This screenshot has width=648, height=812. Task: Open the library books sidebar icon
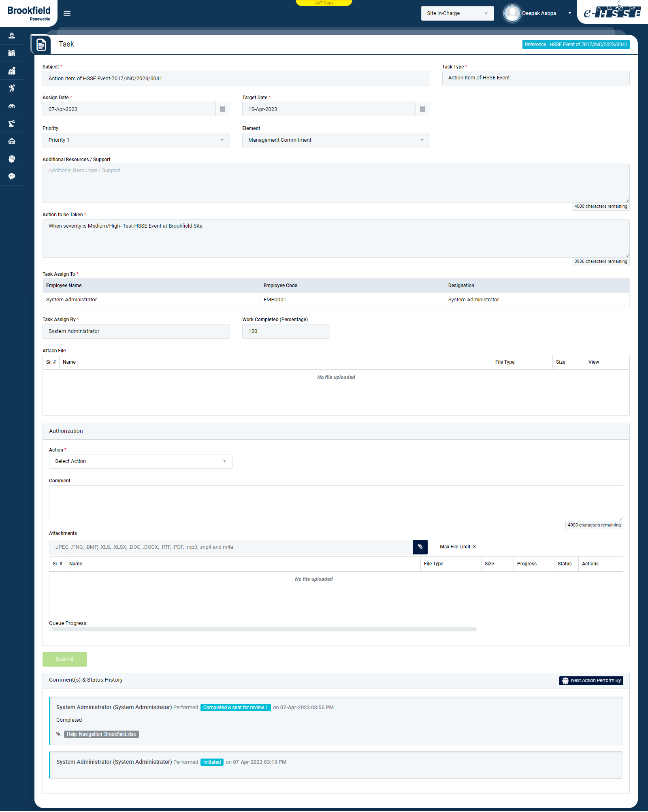point(12,53)
